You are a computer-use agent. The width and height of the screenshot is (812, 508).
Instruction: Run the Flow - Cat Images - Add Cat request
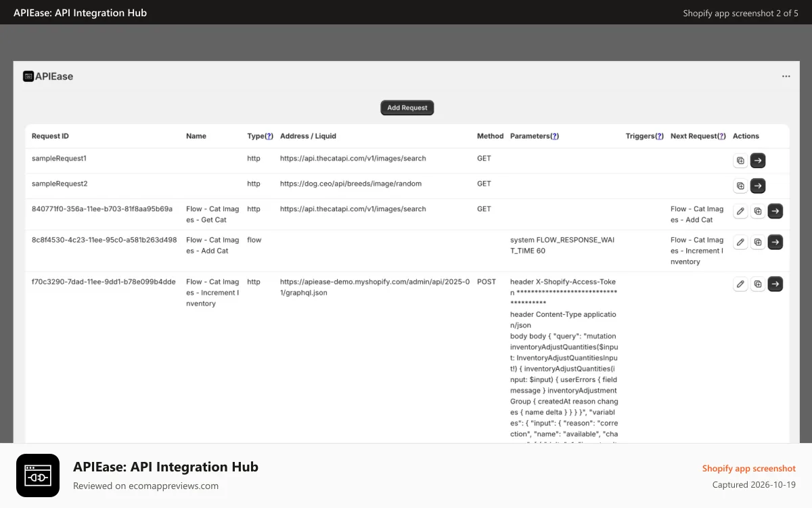pos(775,242)
